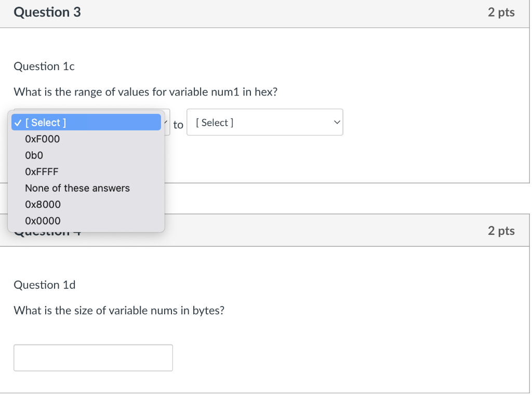Click the Question 1c text label

point(44,67)
